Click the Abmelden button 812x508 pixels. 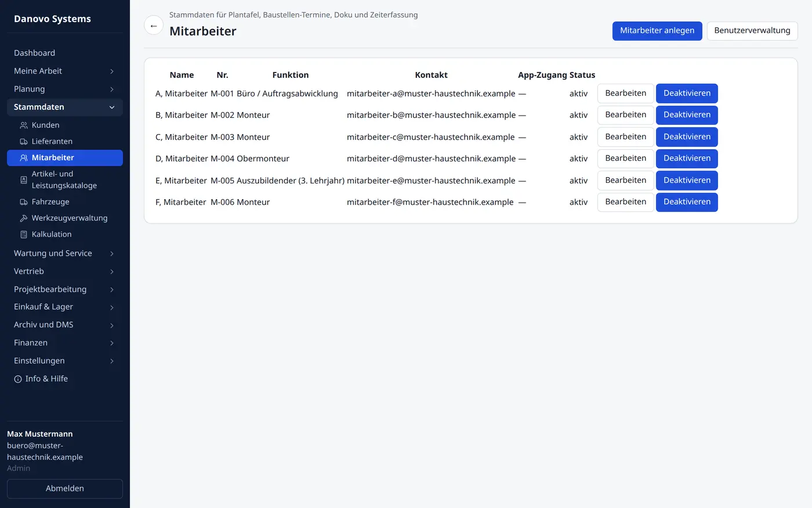click(x=65, y=489)
